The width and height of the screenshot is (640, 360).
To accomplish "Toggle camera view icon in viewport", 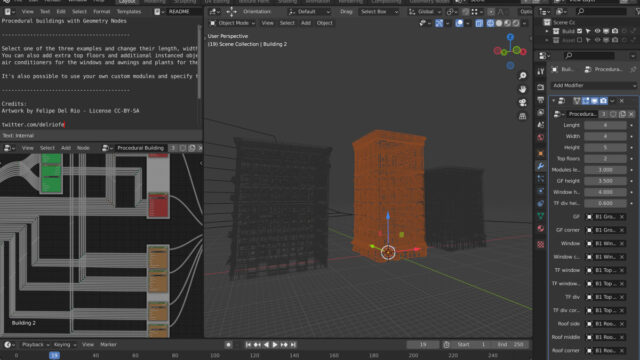I will [522, 102].
